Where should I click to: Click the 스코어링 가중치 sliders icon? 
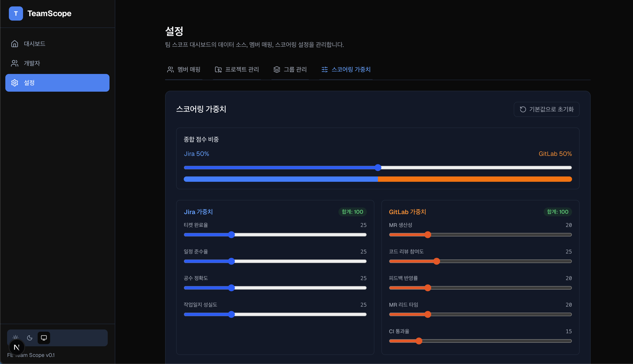pyautogui.click(x=324, y=70)
